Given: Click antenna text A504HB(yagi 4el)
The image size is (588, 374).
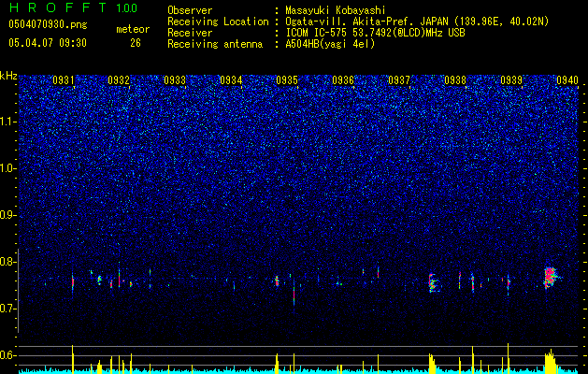Looking at the screenshot, I should (330, 44).
